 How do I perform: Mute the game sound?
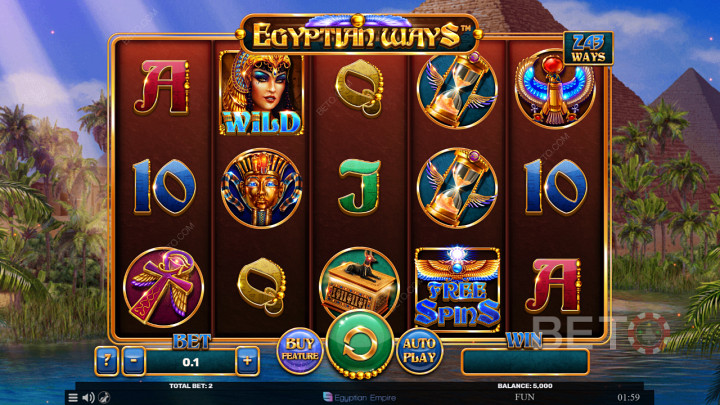pyautogui.click(x=88, y=397)
